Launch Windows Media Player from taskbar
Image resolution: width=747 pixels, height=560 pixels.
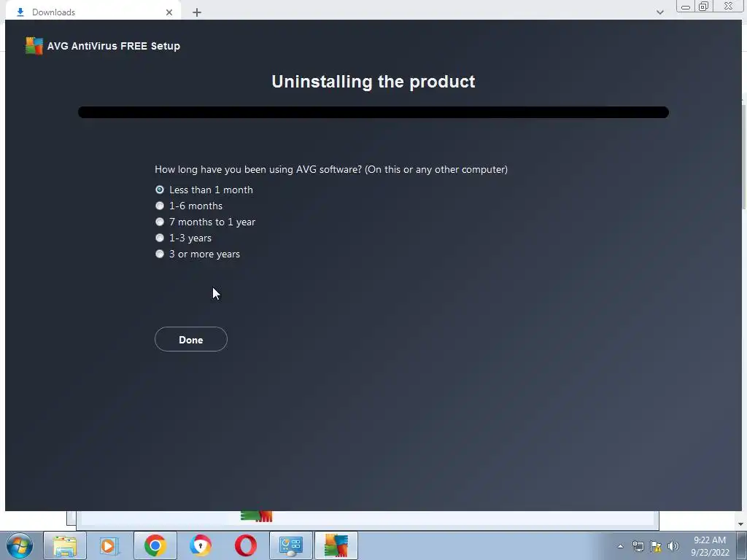(109, 545)
